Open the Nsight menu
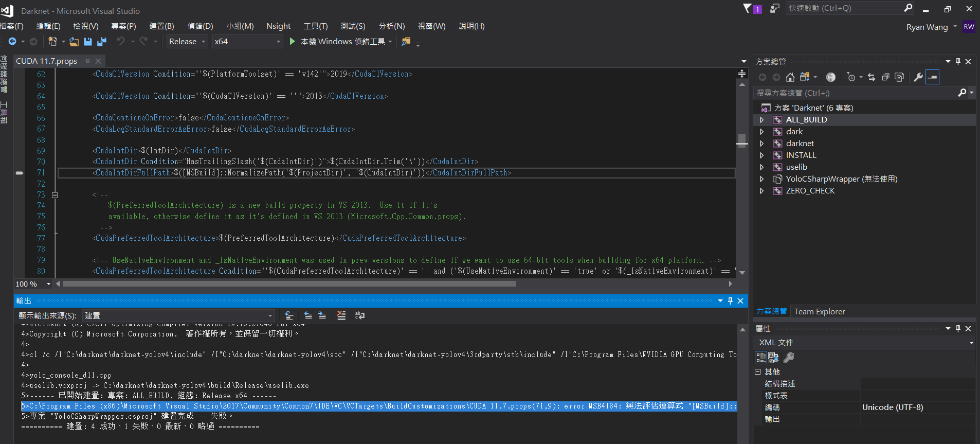 point(279,26)
